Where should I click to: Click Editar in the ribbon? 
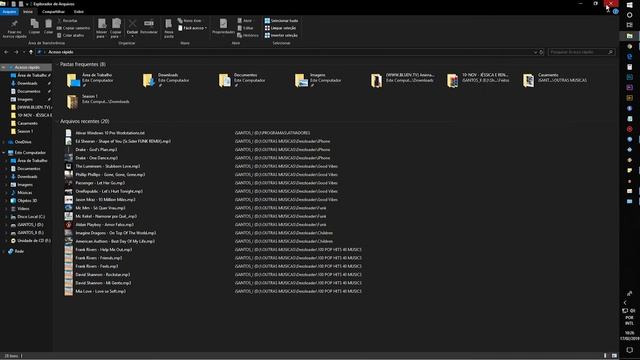[245, 28]
